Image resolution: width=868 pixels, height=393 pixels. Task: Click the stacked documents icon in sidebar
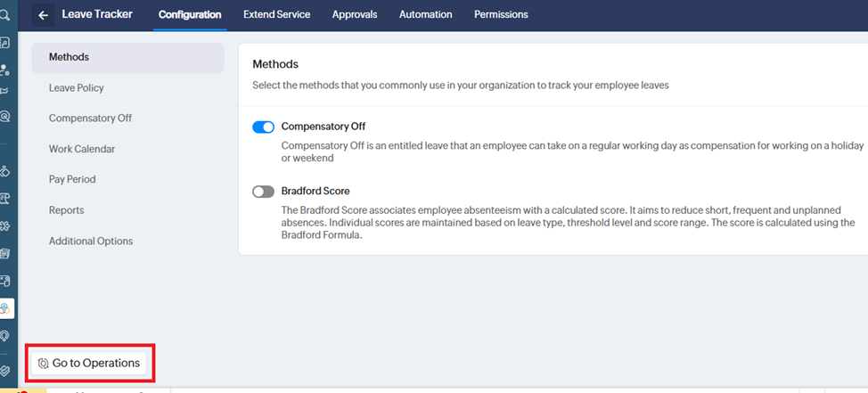coord(5,254)
